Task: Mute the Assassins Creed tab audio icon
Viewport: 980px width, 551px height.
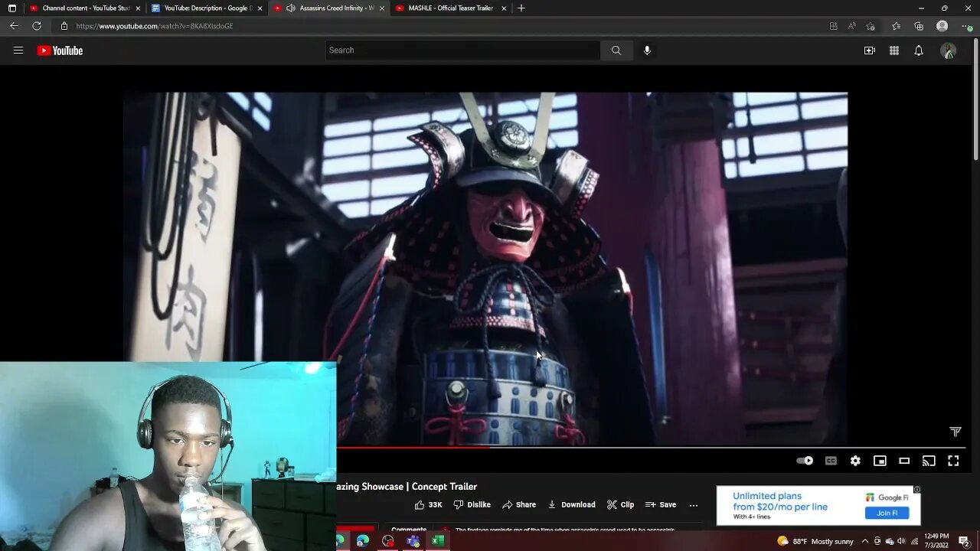Action: click(x=291, y=8)
